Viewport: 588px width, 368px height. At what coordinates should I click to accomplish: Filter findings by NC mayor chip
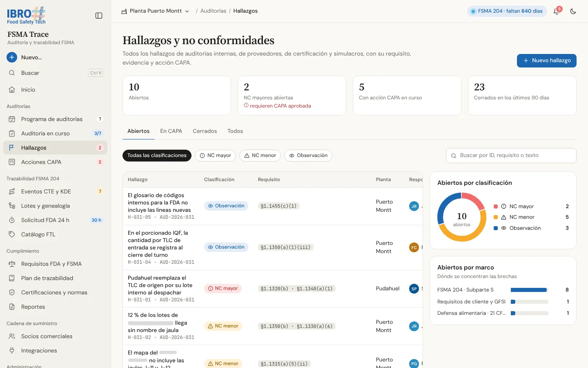click(215, 155)
